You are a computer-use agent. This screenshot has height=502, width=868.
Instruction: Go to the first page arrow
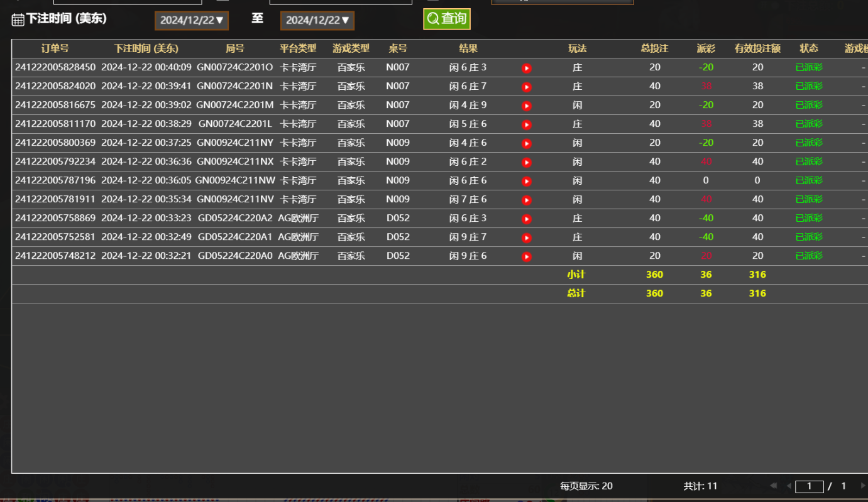(773, 486)
